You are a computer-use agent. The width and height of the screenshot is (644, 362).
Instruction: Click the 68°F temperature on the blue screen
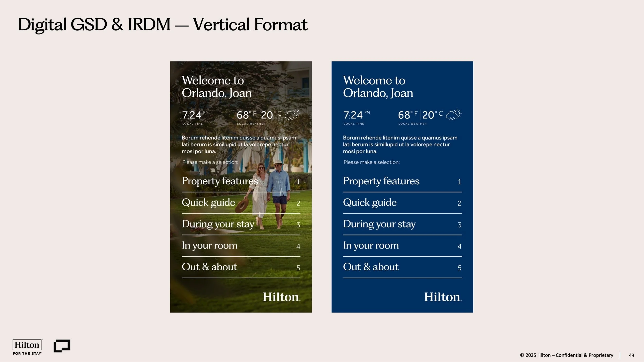pos(408,115)
